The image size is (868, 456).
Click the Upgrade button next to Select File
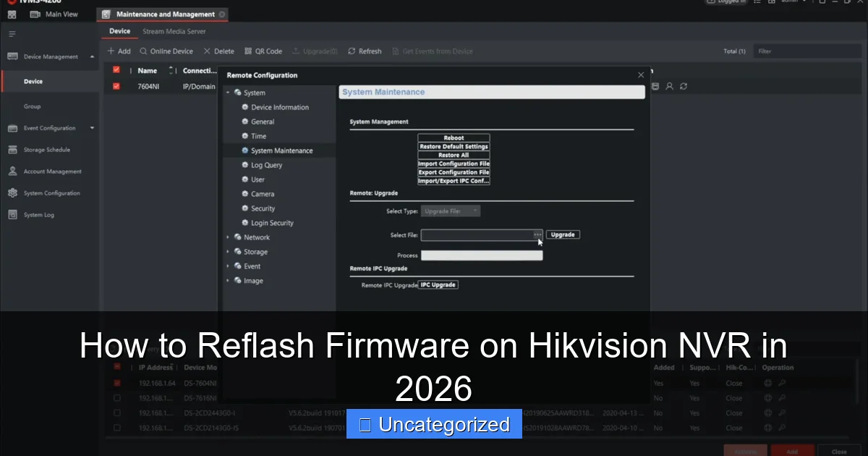pyautogui.click(x=563, y=234)
